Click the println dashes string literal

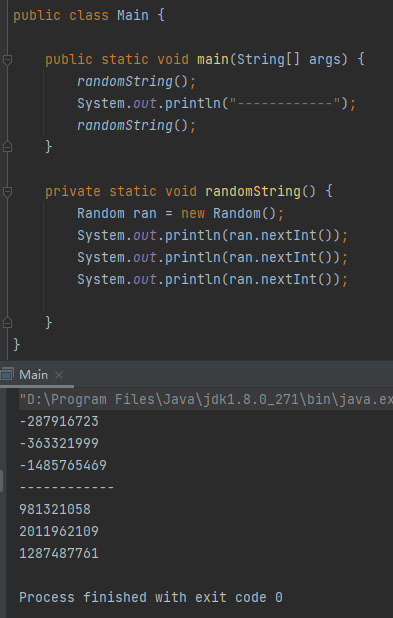click(x=285, y=104)
